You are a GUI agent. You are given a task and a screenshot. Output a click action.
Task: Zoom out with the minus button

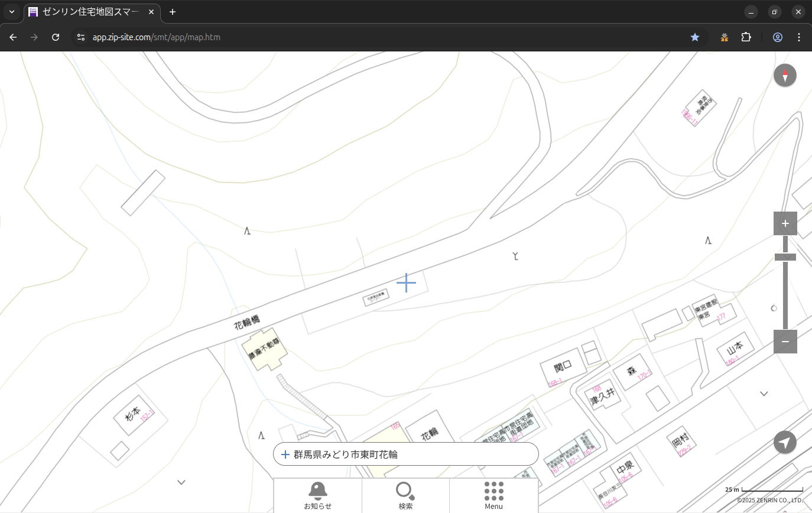coord(785,342)
